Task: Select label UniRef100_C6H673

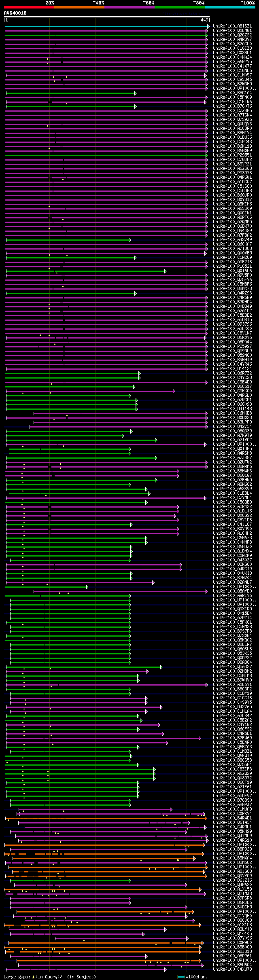Action: (x=232, y=538)
